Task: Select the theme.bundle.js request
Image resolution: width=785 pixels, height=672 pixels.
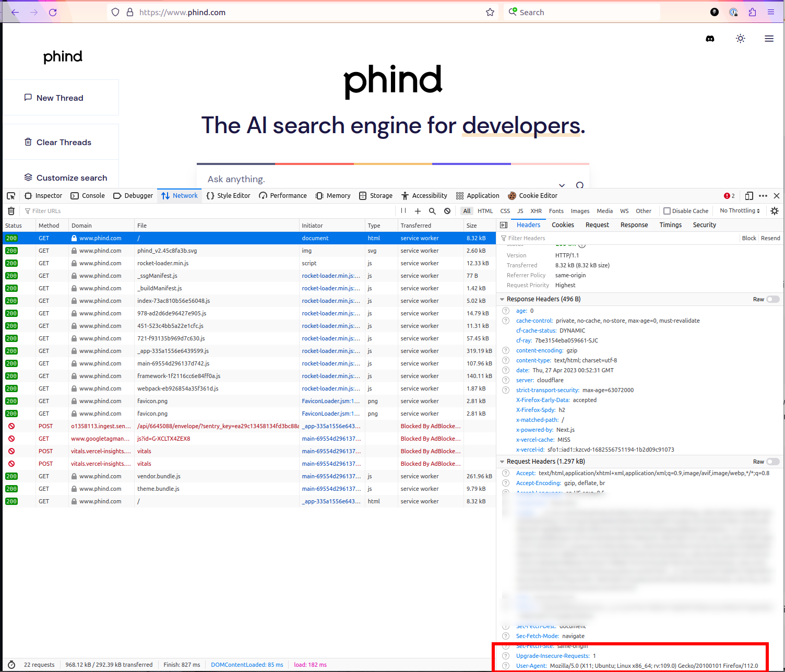Action: pyautogui.click(x=249, y=489)
